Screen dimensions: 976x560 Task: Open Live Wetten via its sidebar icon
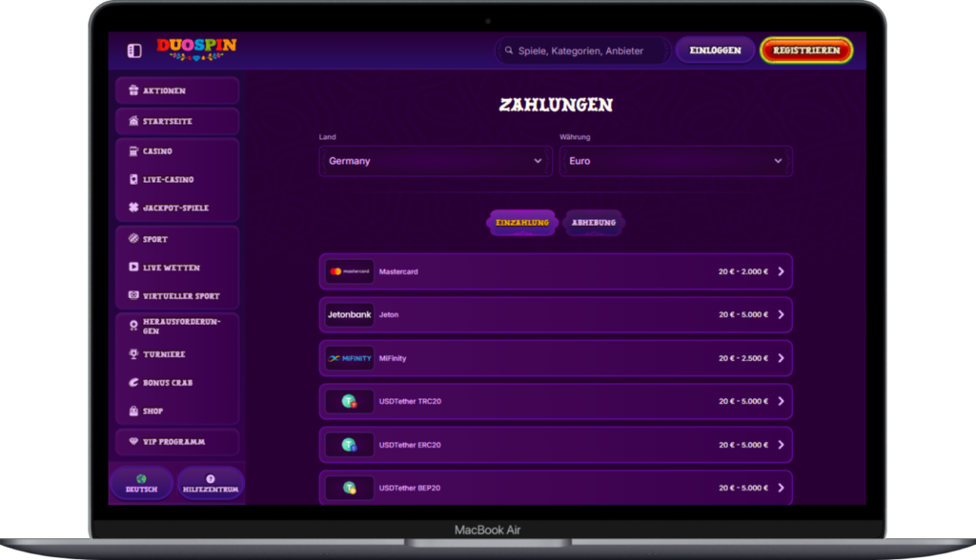coord(133,268)
